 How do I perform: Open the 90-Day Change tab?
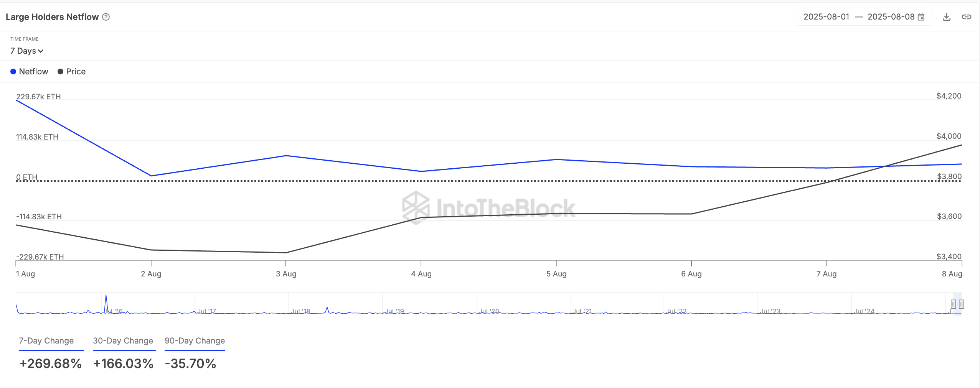[x=195, y=341]
